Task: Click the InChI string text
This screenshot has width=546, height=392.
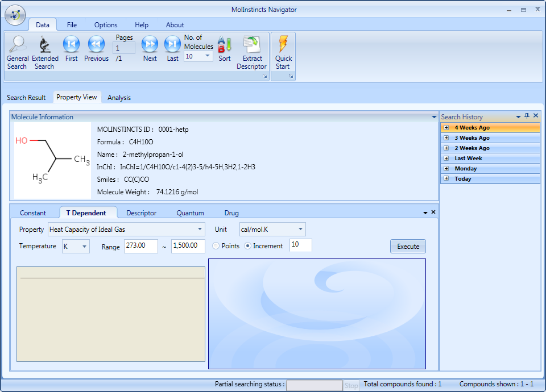Action: (188, 167)
